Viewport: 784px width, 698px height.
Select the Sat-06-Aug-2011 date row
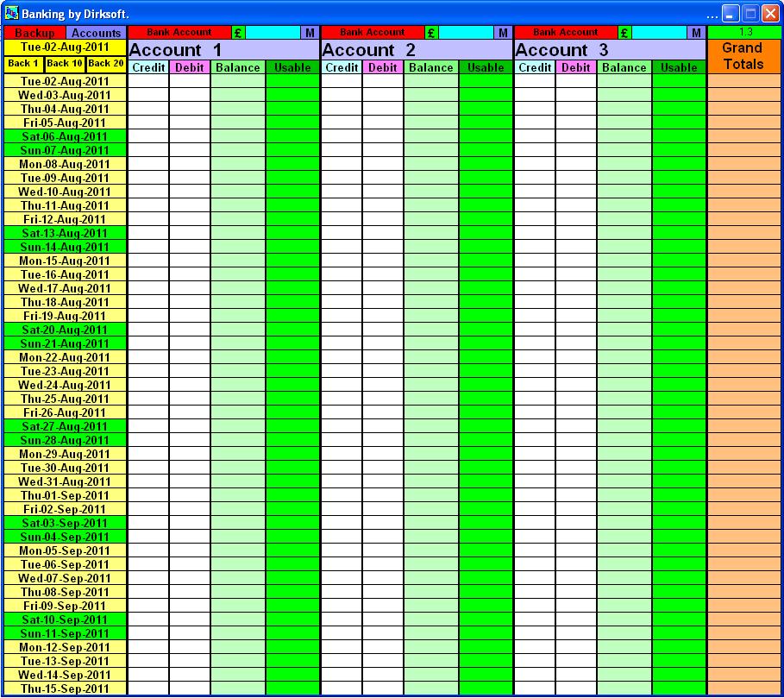[65, 136]
